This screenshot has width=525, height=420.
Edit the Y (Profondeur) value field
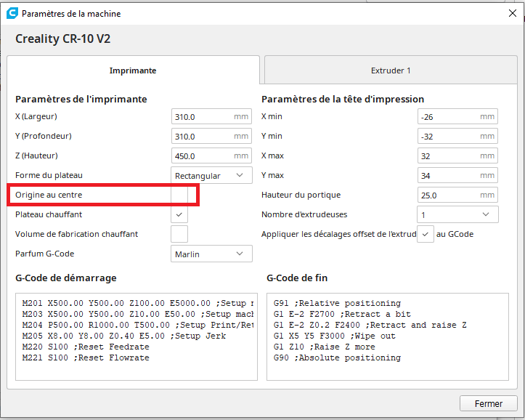(211, 136)
